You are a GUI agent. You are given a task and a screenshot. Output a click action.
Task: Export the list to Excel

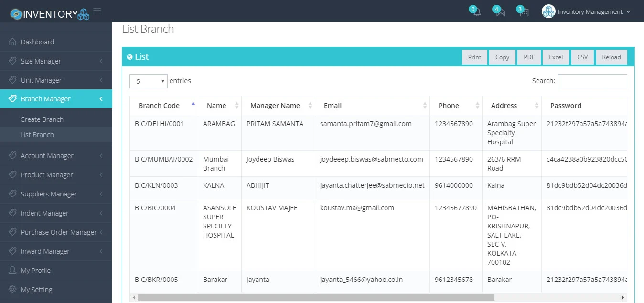(x=556, y=57)
